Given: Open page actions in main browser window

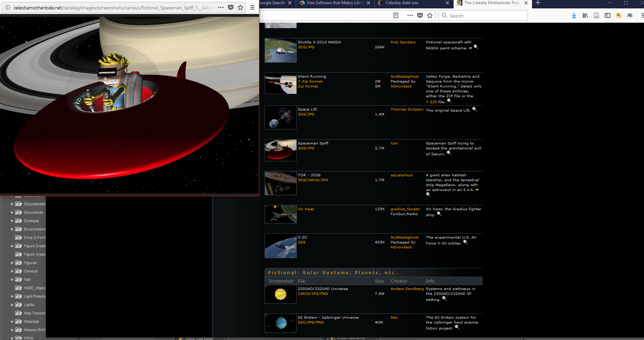Looking at the screenshot, I should pos(410,15).
